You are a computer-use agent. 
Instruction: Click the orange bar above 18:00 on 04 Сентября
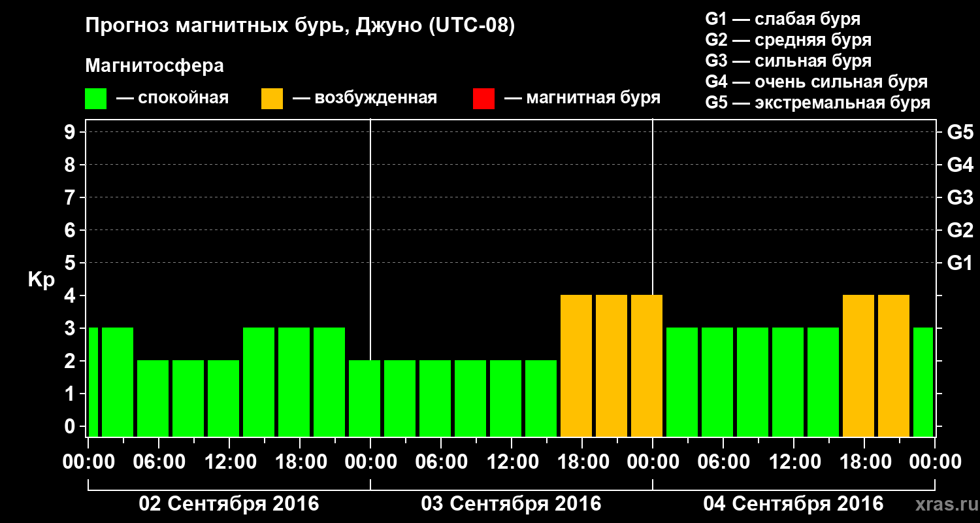pyautogui.click(x=858, y=365)
